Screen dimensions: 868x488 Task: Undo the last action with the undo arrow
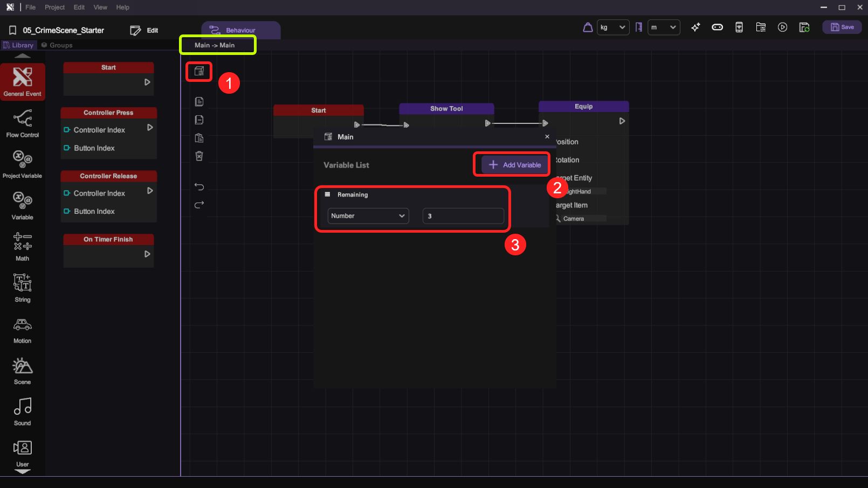coord(199,186)
